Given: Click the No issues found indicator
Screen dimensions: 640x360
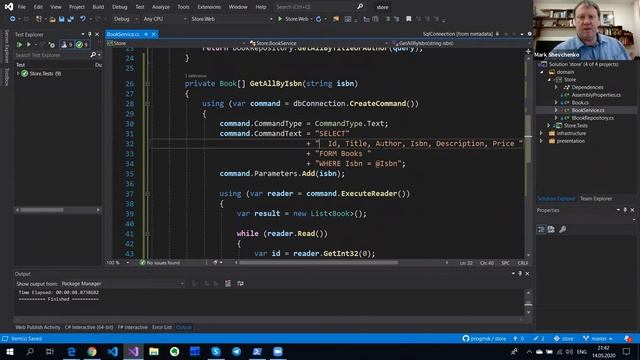Looking at the screenshot, I should [160, 262].
